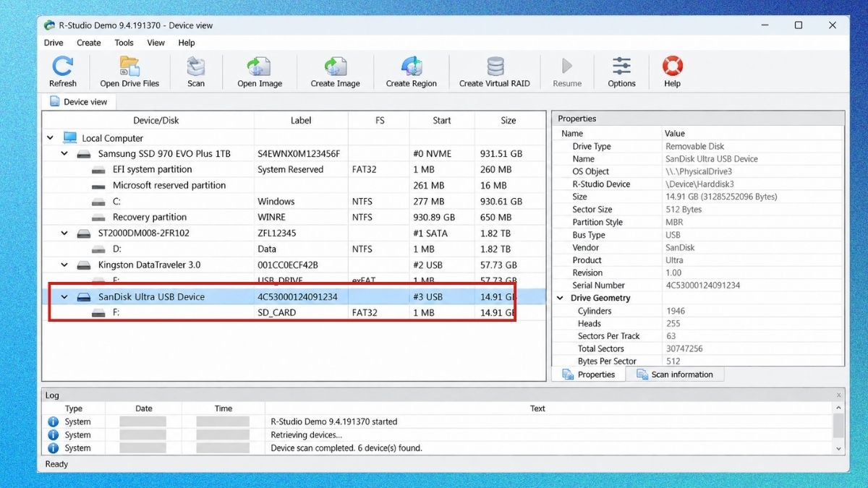
Task: Click the D: volume icon
Action: tap(99, 249)
